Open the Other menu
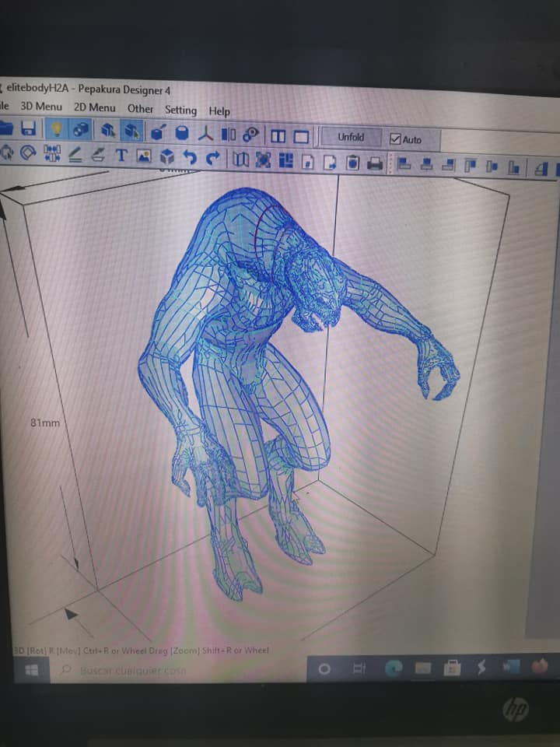Screen dimensions: 560x747 (x=141, y=109)
